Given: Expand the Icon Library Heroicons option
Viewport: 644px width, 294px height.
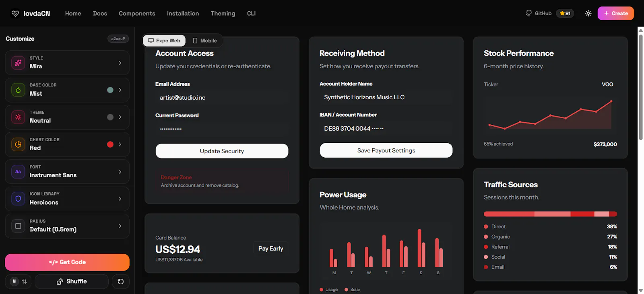Looking at the screenshot, I should click(x=67, y=199).
